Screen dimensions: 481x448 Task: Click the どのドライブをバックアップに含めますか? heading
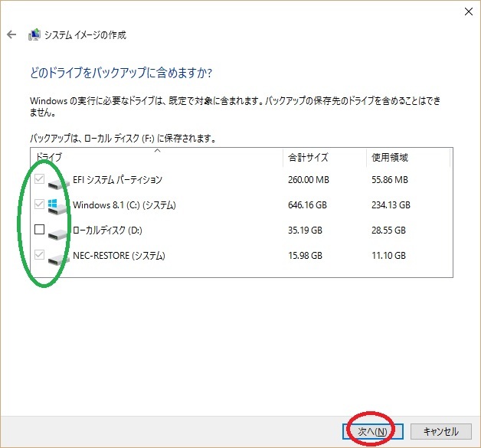(121, 73)
